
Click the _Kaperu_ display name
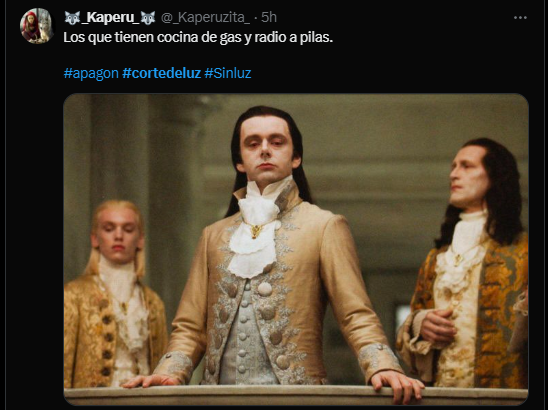point(110,17)
